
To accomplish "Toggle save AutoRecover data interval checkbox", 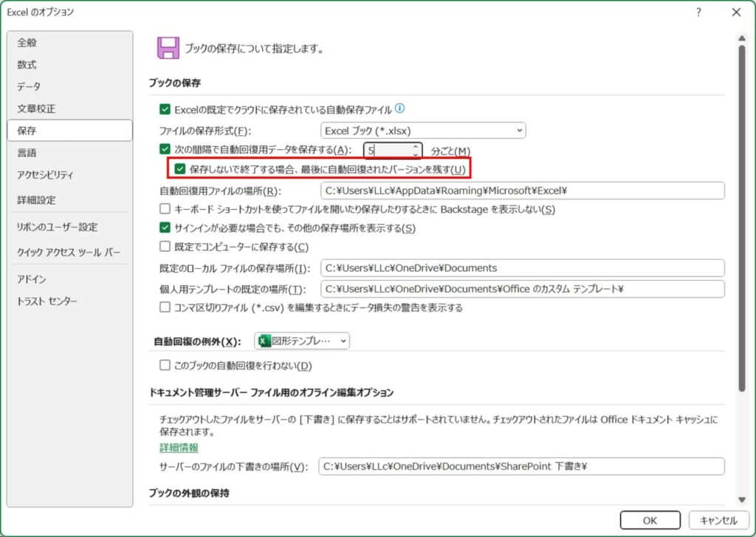I will coord(165,149).
